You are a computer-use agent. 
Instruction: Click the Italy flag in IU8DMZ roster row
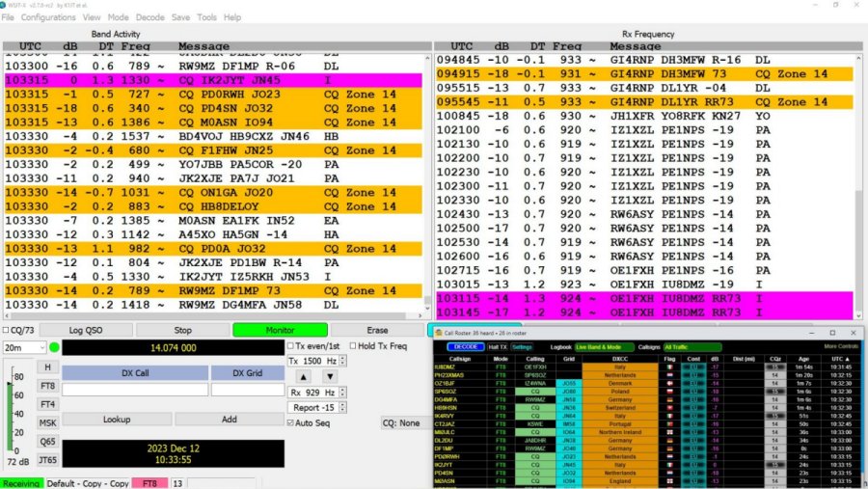pos(670,367)
